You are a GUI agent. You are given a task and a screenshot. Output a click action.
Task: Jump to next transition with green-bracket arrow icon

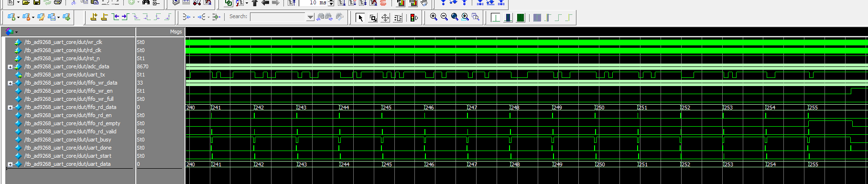(125, 17)
